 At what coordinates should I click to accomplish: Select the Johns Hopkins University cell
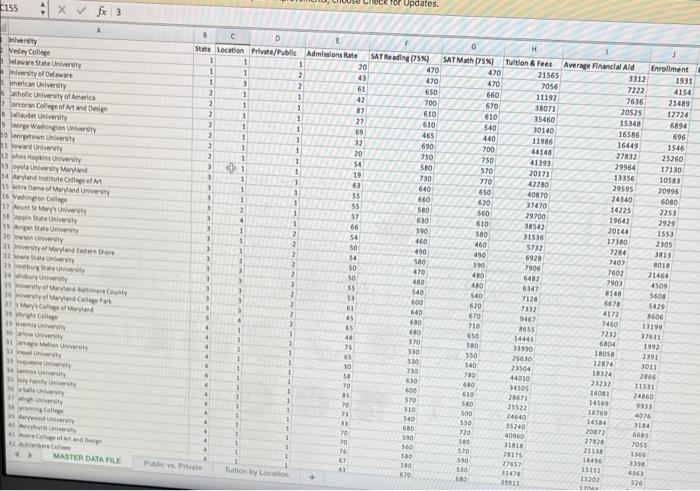(x=46, y=159)
